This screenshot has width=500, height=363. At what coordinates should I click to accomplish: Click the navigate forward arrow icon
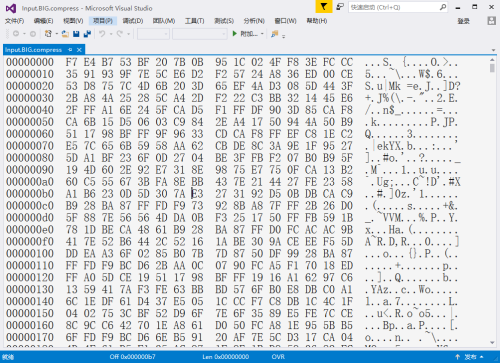point(33,34)
